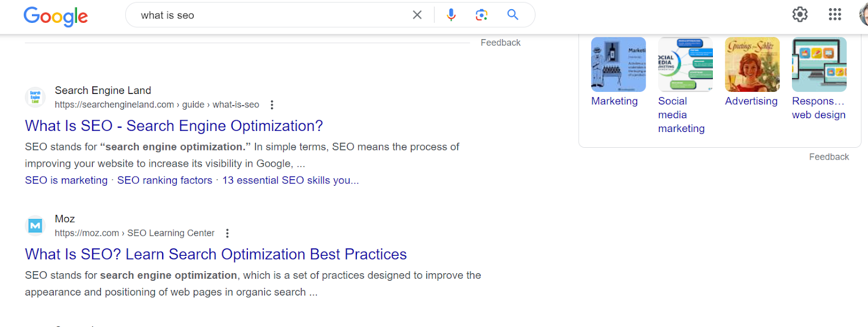Select the Advertising topic thumbnail
Viewport: 868px width, 327px height.
[752, 65]
